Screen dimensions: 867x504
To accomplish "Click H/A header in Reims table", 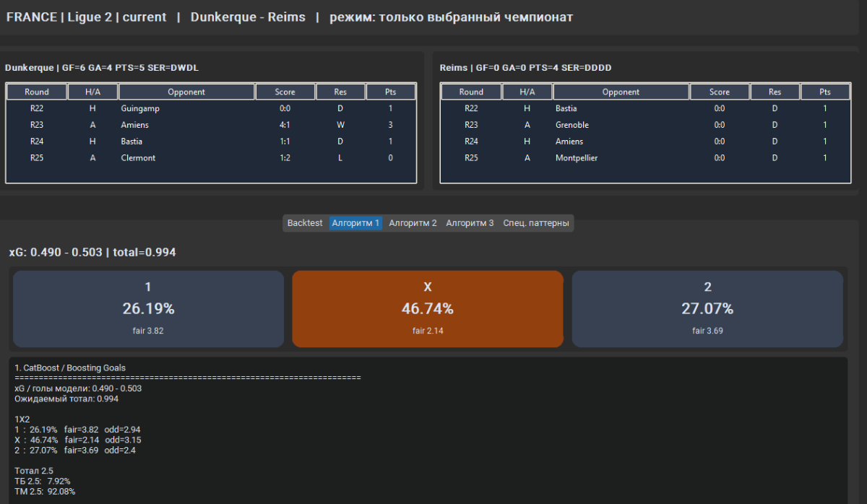I will [x=527, y=92].
